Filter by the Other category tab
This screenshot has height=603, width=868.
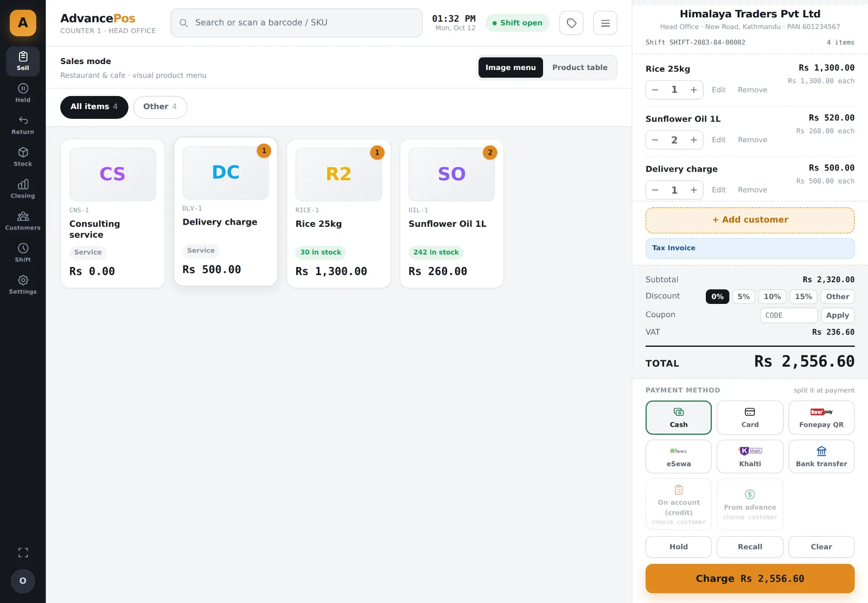160,107
